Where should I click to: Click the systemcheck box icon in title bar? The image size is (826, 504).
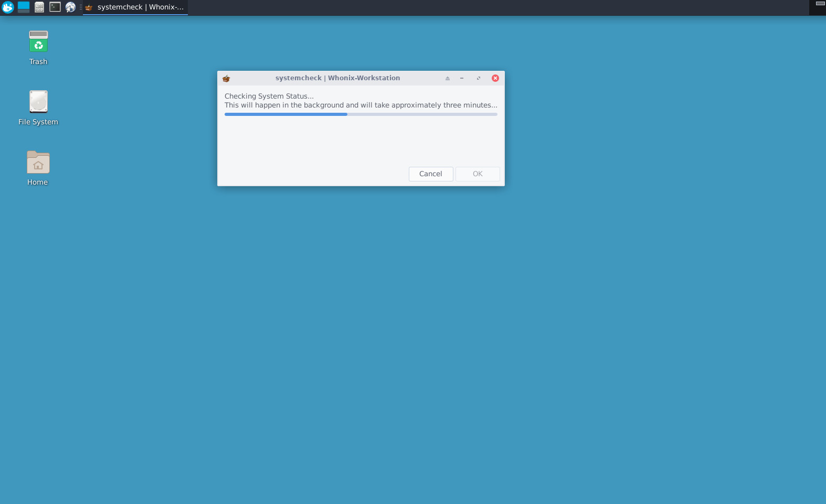pos(226,79)
